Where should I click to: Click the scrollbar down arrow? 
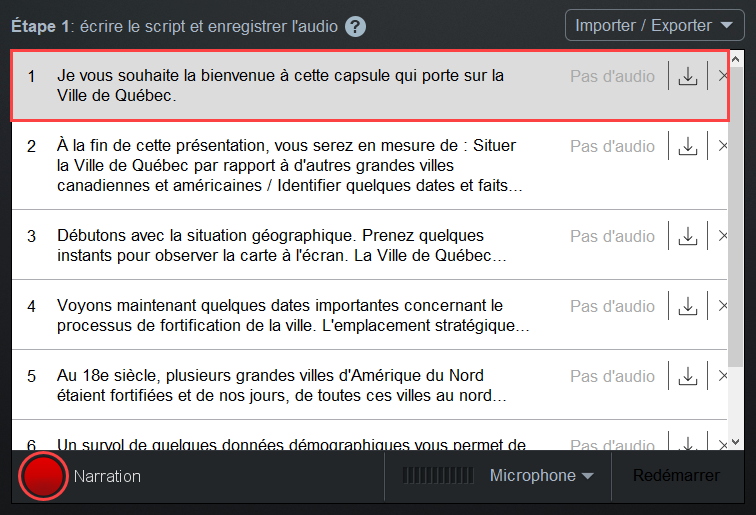(735, 442)
